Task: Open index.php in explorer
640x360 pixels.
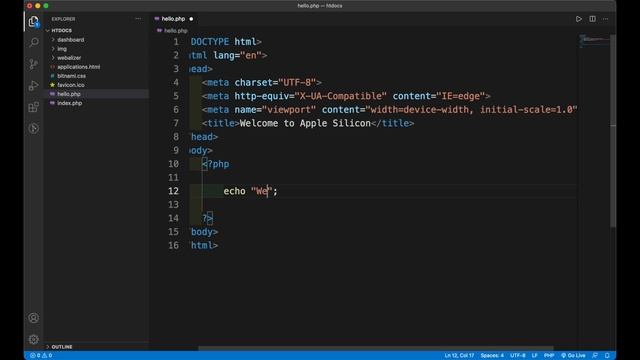Action: tap(69, 103)
